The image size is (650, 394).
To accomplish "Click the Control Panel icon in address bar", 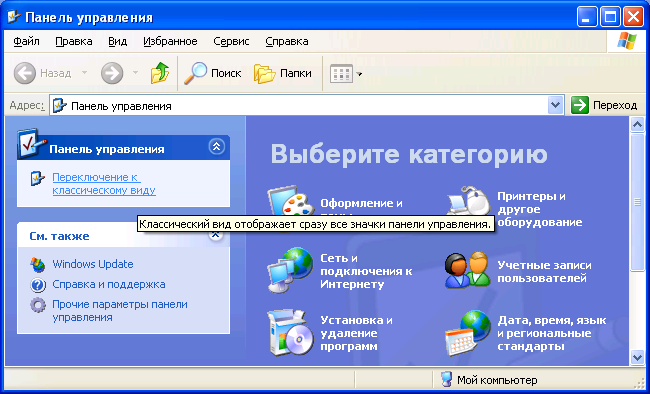I will (59, 106).
